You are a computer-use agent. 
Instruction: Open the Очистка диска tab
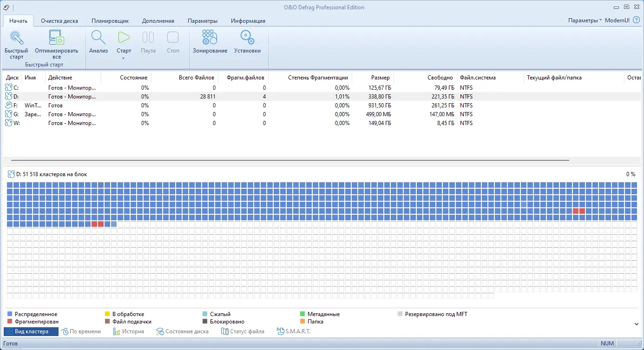(59, 20)
